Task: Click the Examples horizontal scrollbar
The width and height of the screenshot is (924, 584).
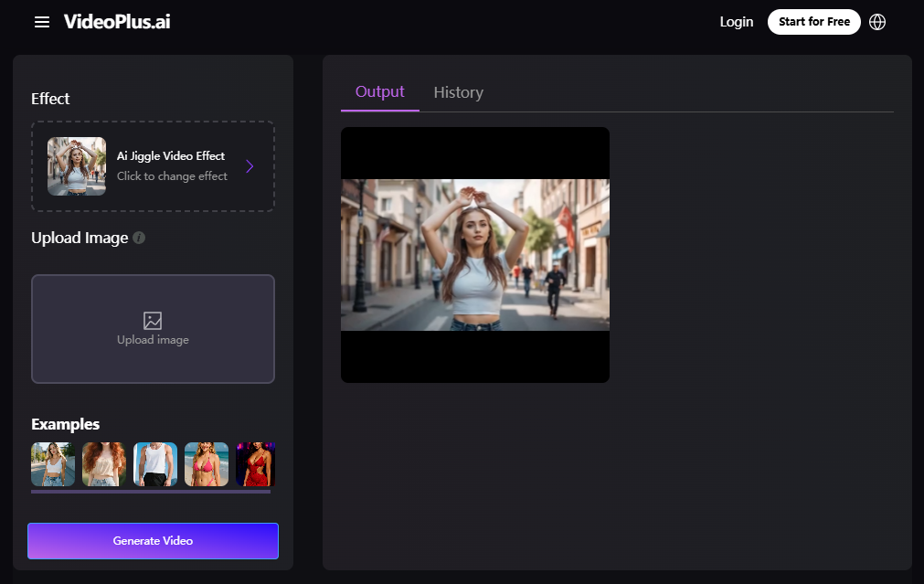Action: 151,492
